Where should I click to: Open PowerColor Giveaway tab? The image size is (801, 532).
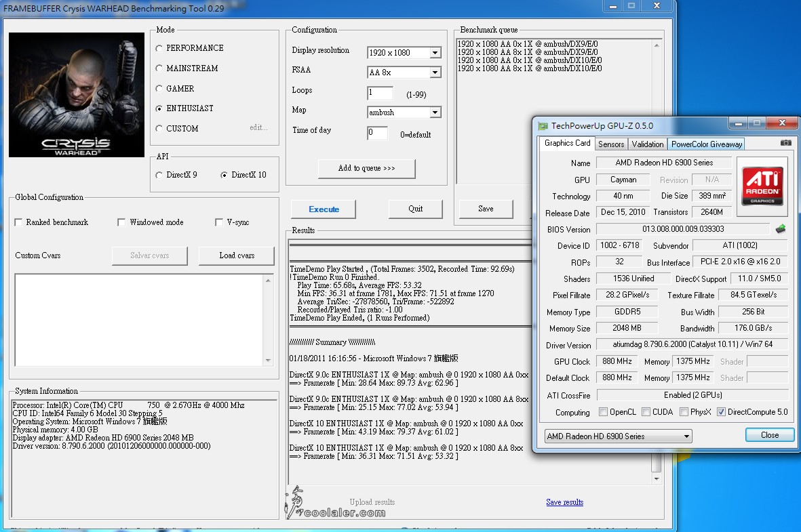pos(706,144)
